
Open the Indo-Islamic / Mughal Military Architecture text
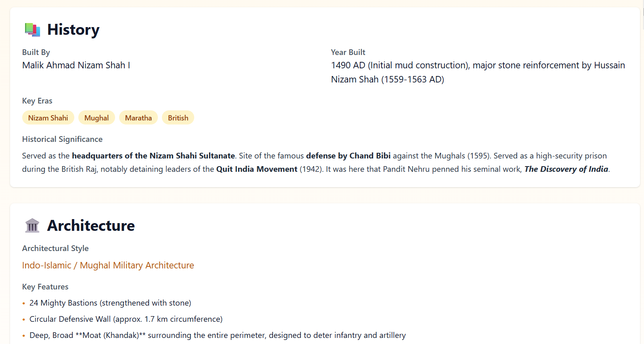pyautogui.click(x=108, y=266)
